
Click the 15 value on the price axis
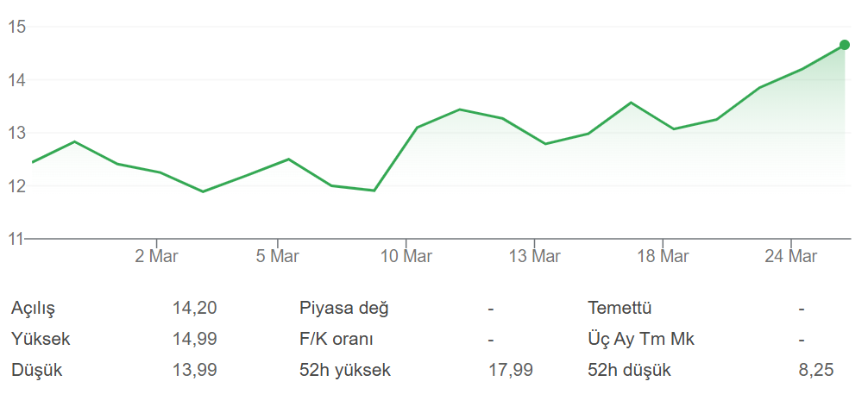pos(16,27)
